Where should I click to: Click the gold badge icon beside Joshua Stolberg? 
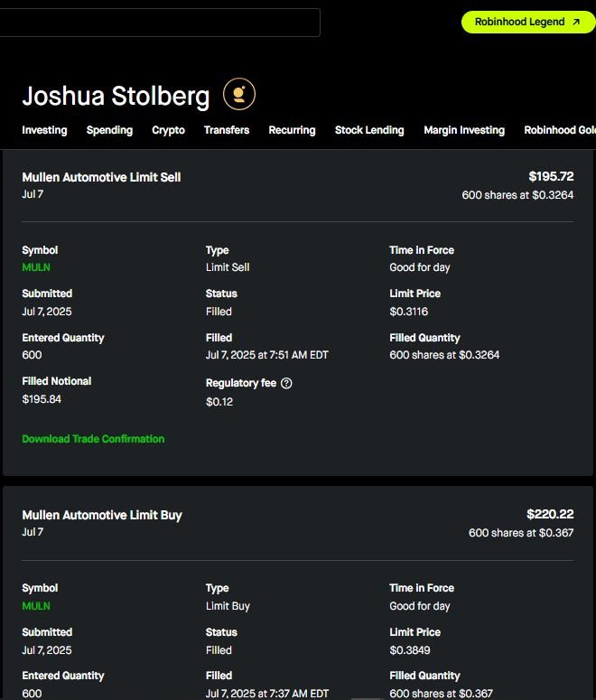pos(239,94)
